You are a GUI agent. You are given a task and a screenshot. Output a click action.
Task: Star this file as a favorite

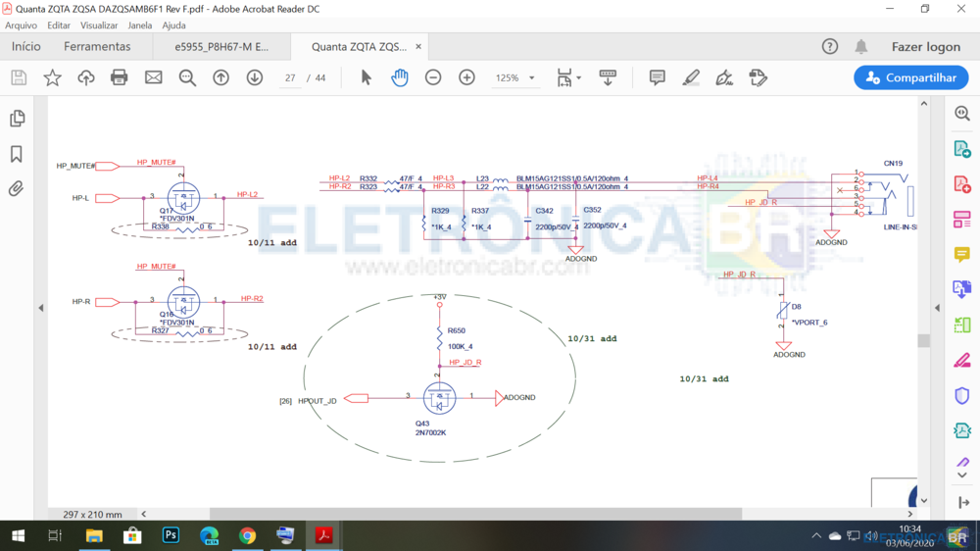click(52, 77)
